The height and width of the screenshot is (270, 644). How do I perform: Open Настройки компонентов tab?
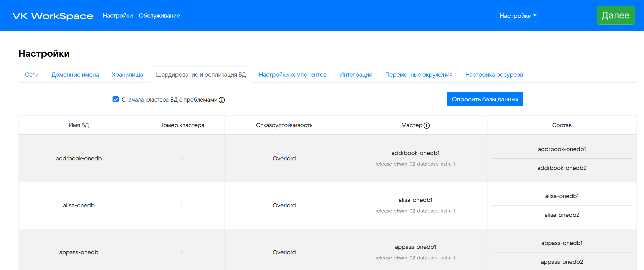click(x=293, y=75)
